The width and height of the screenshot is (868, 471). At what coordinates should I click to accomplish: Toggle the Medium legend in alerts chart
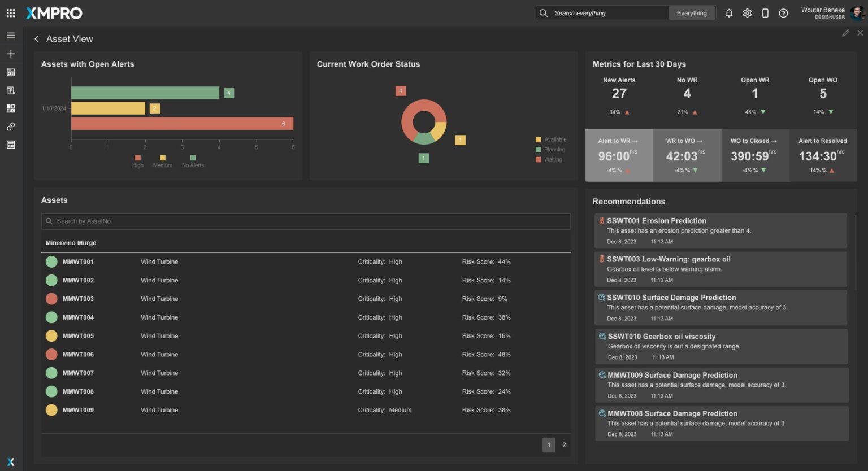(x=162, y=162)
